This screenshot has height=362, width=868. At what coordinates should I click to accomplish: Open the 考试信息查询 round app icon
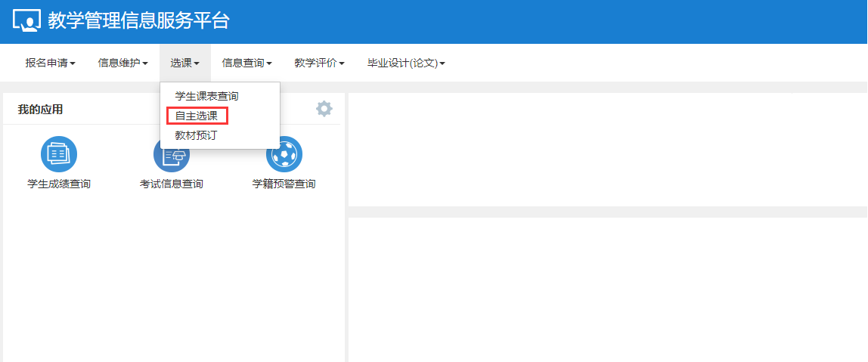[172, 161]
